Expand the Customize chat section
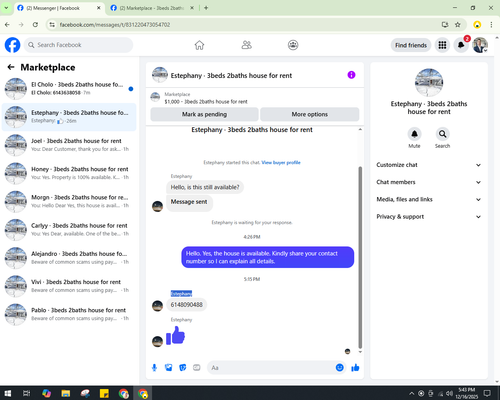This screenshot has width=500, height=400. pos(429,165)
